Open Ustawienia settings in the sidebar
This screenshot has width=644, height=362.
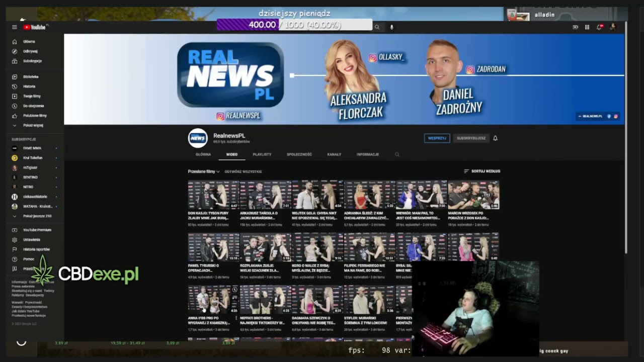[x=31, y=240]
